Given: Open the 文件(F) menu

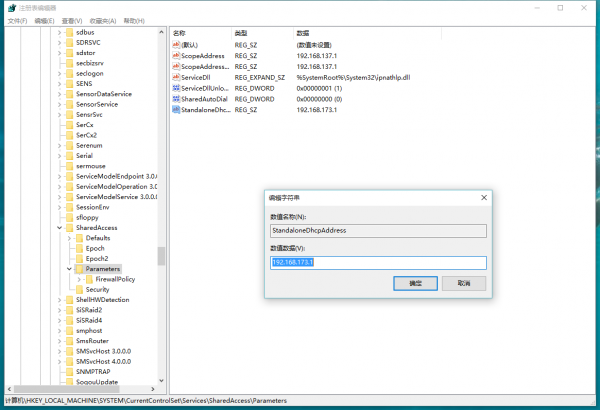Looking at the screenshot, I should [16, 20].
